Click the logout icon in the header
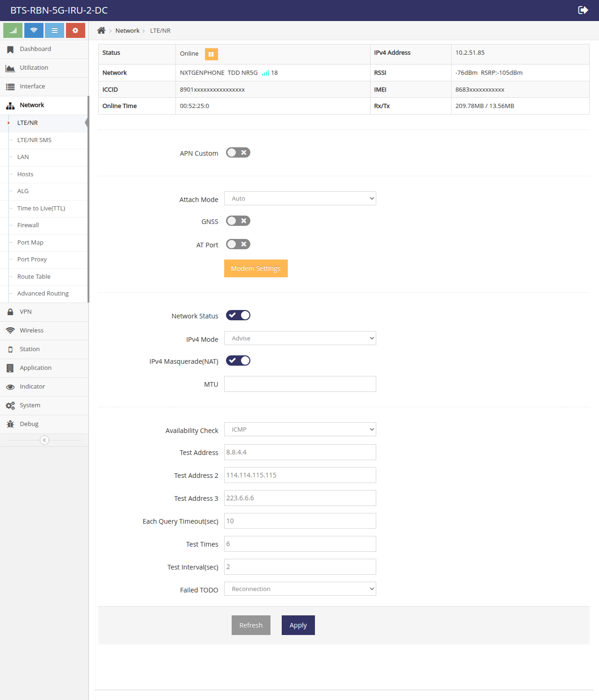 (583, 10)
